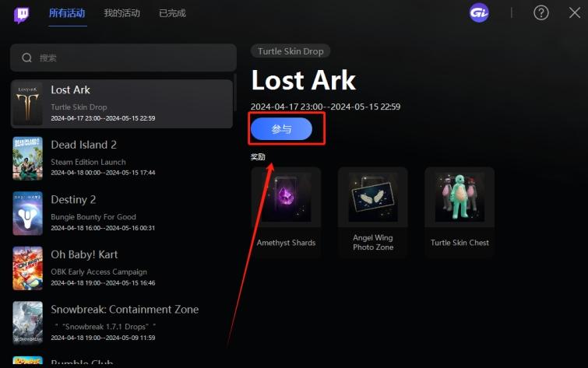Click the Turtle Skin Drop tag

[290, 51]
